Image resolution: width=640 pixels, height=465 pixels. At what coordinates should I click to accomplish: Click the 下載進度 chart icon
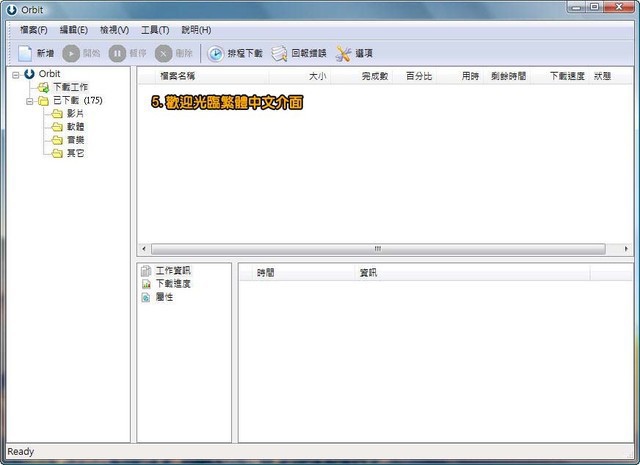point(146,284)
